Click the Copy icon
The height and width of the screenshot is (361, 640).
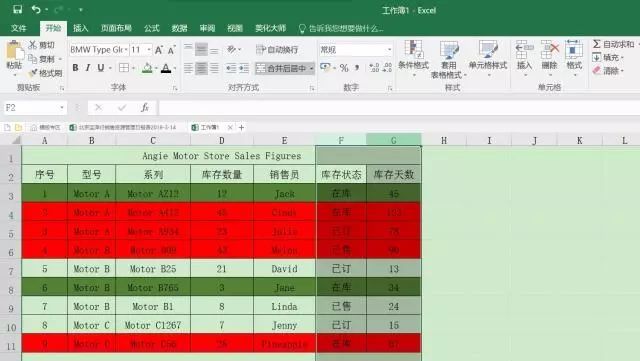33,59
